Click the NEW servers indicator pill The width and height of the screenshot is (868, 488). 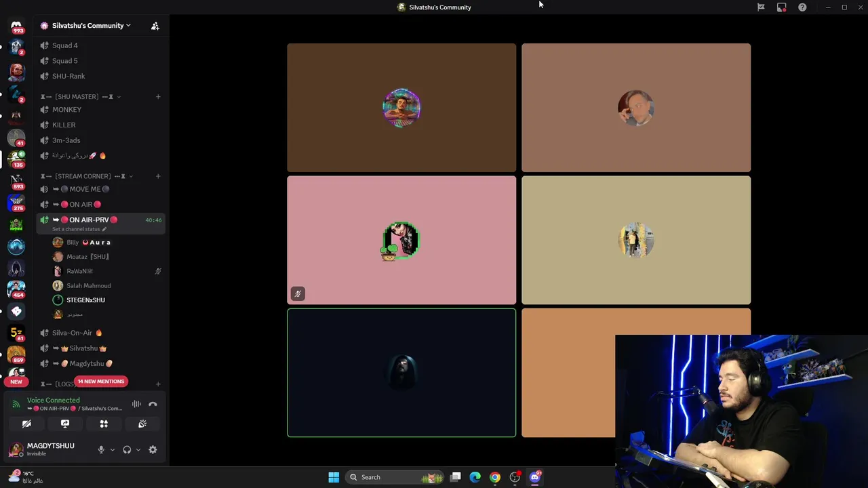click(x=16, y=382)
